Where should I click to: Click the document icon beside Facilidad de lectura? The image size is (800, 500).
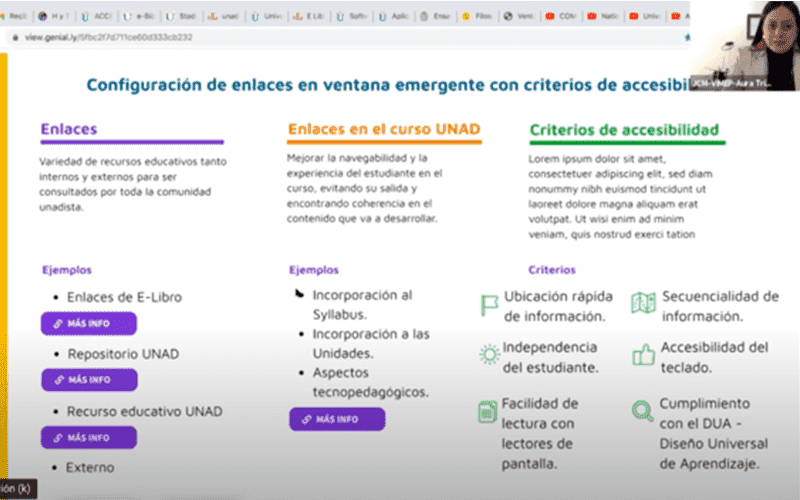(x=487, y=412)
